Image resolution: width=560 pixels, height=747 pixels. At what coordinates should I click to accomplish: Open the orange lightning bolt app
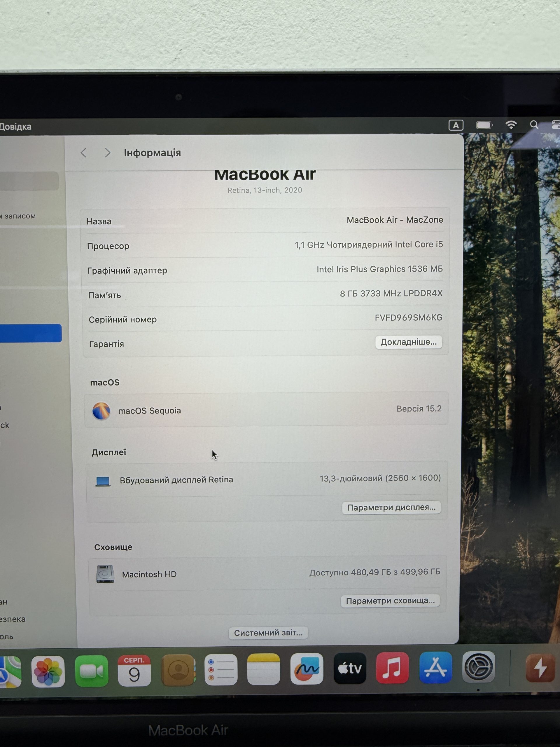(541, 668)
